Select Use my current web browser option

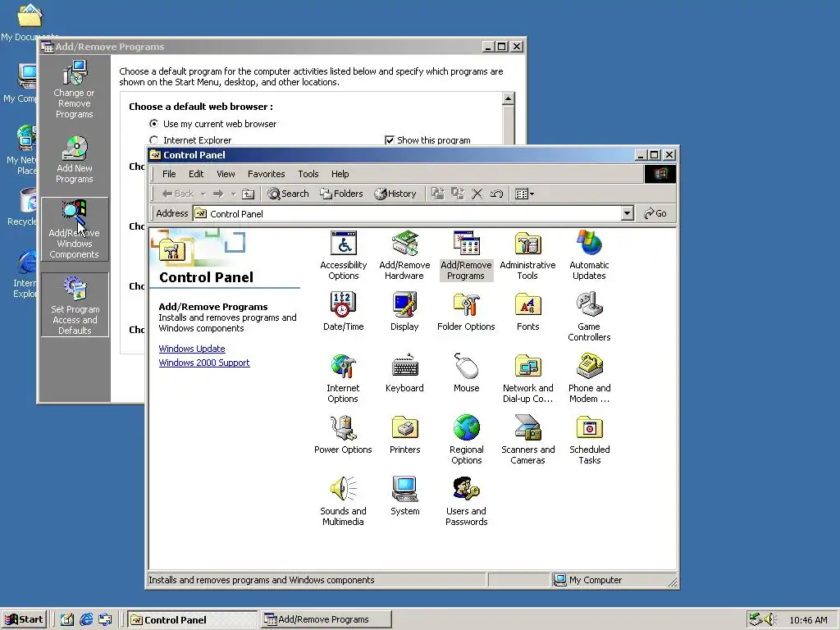point(212,124)
